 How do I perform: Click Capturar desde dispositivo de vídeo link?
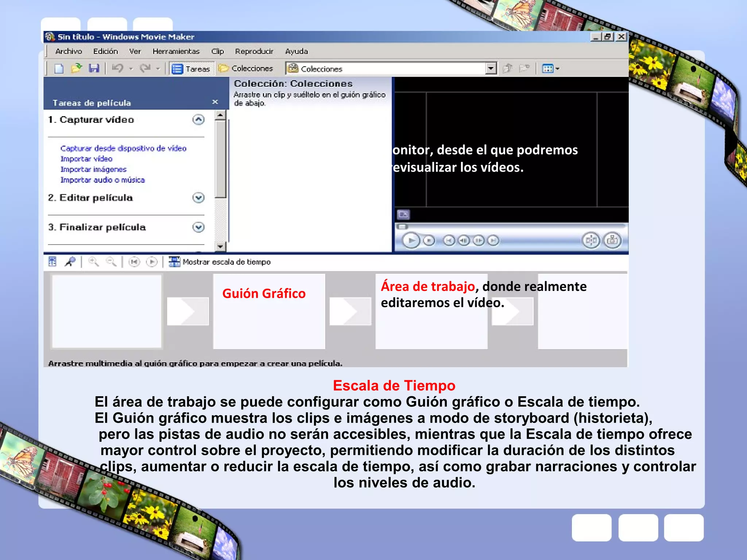tap(123, 148)
